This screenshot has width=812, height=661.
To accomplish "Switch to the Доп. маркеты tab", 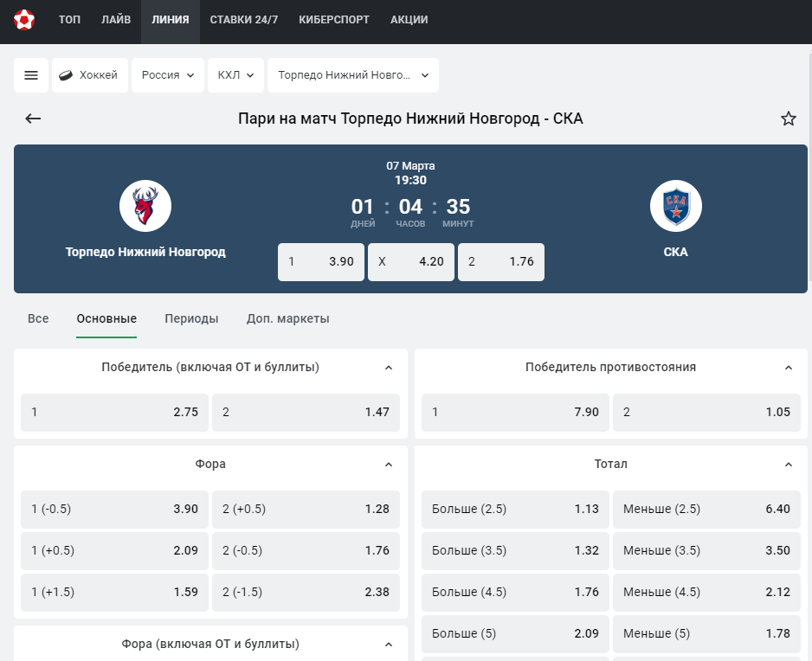I will 288,318.
